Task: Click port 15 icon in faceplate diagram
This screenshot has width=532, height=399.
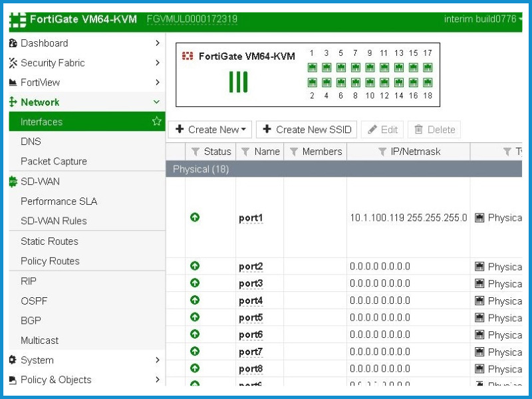Action: coord(413,68)
